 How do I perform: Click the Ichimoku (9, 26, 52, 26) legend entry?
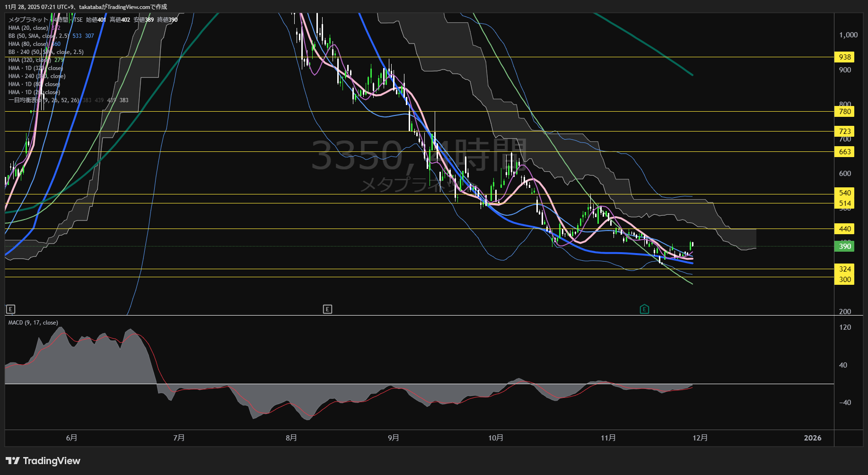coord(44,100)
